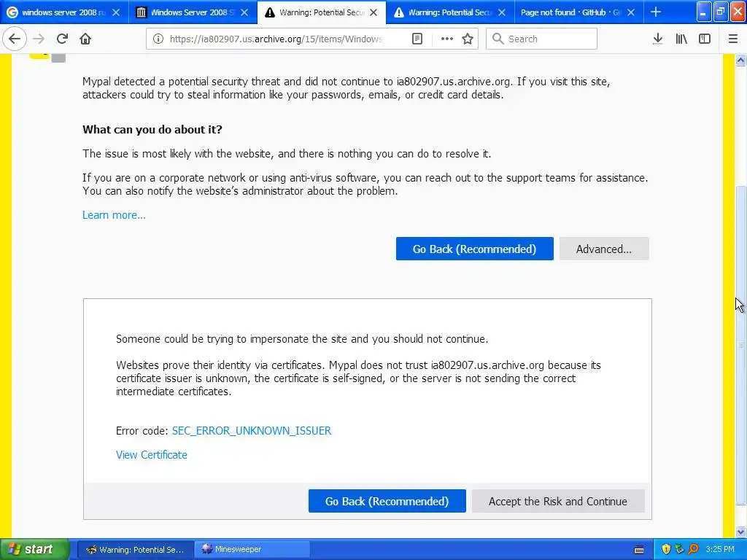The width and height of the screenshot is (747, 560).
Task: Close the Windows Server 2008 archive tab
Action: point(244,13)
